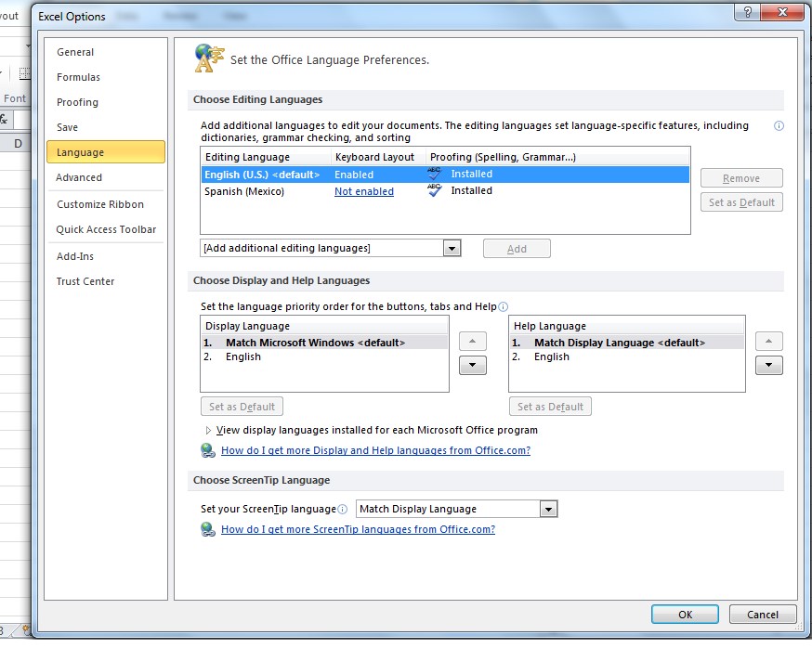The width and height of the screenshot is (812, 661).
Task: Select English in the Display Language list
Action: tap(324, 356)
